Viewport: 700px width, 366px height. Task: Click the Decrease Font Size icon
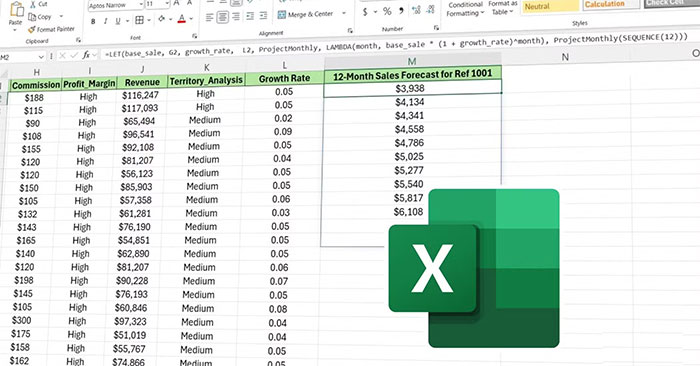click(190, 3)
